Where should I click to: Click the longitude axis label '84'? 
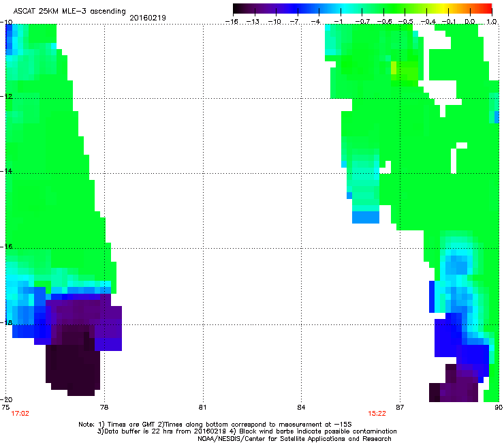301,408
